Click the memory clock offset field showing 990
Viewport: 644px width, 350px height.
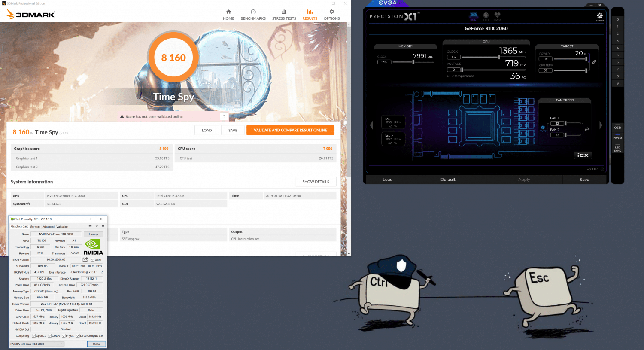click(x=384, y=62)
